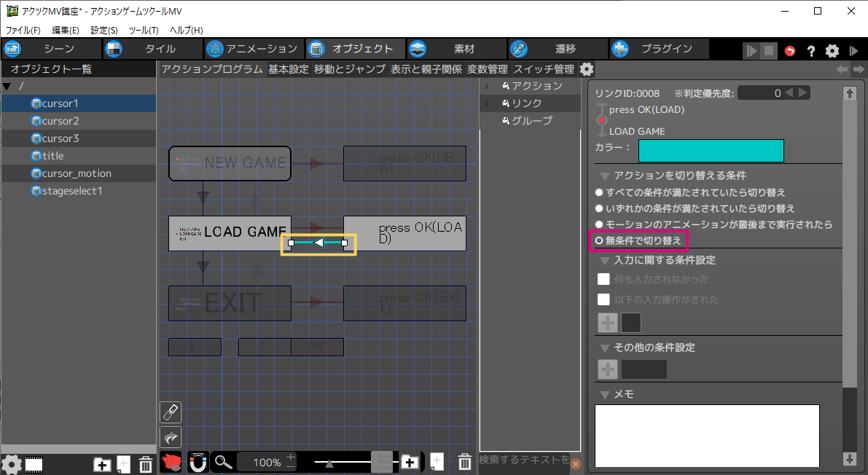
Task: Click the gear icon beside スイッチ管理 tab
Action: (x=587, y=70)
